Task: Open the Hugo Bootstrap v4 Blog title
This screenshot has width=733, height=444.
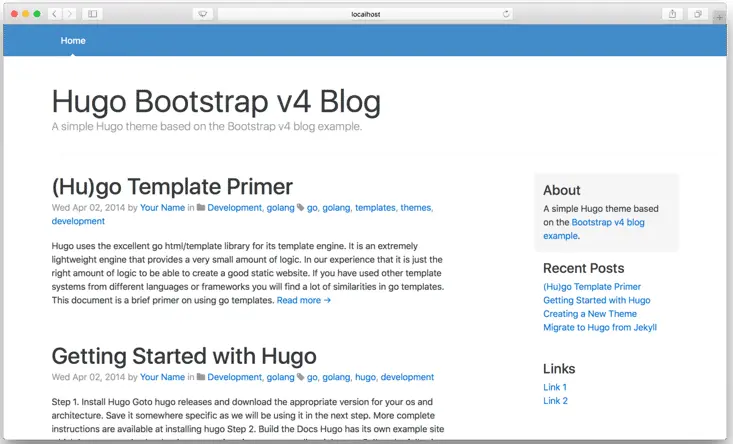Action: (x=216, y=101)
